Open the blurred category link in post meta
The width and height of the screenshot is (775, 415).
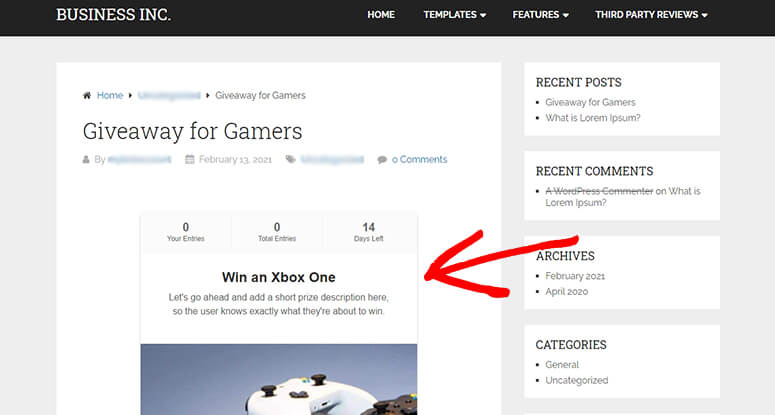[x=332, y=160]
